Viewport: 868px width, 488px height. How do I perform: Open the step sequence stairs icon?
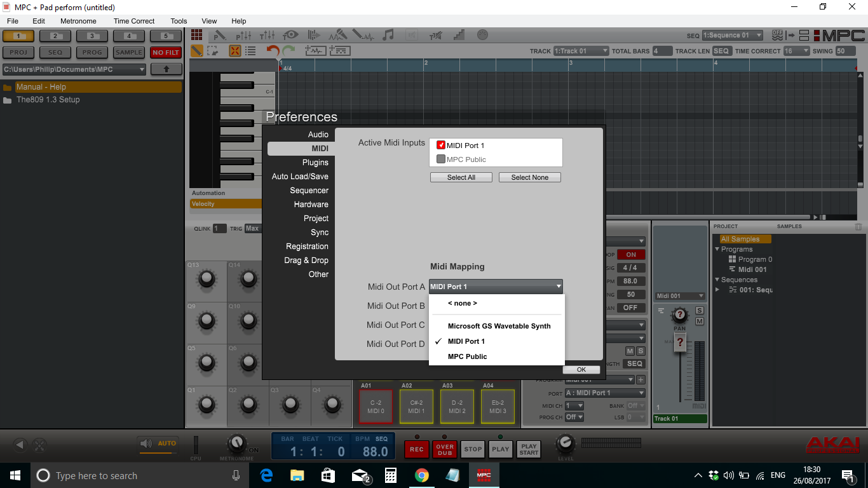point(458,35)
